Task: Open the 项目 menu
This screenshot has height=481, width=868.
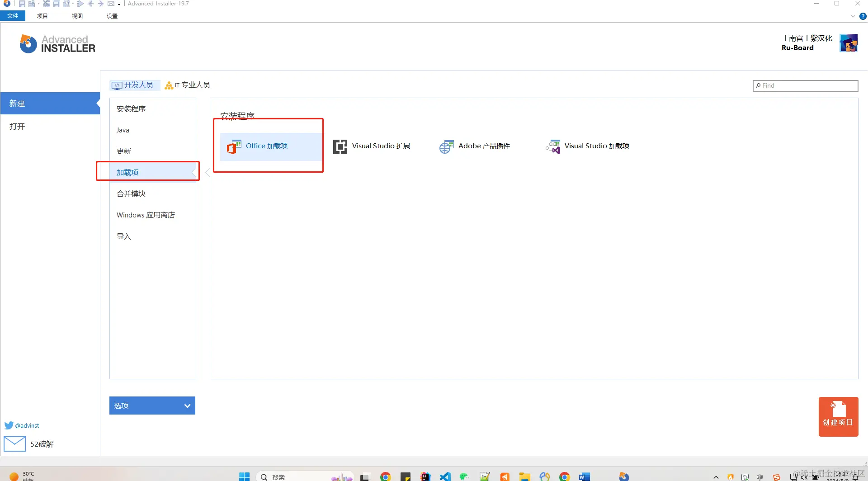Action: pos(42,16)
